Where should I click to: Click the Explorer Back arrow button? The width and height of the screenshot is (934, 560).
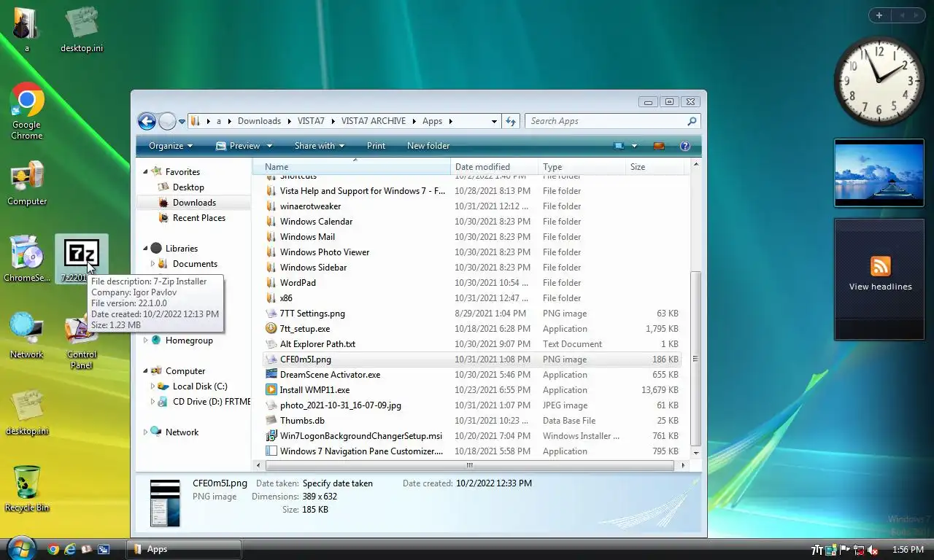(x=147, y=121)
